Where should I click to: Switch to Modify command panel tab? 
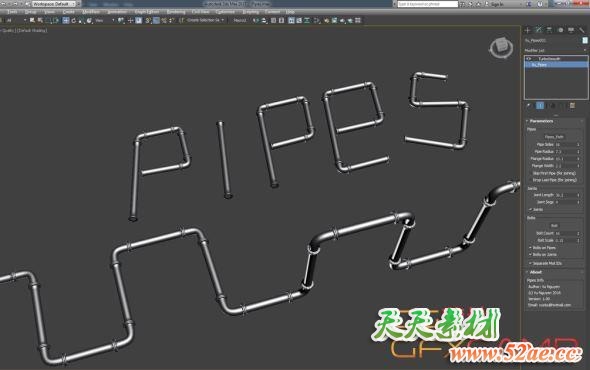tap(538, 30)
